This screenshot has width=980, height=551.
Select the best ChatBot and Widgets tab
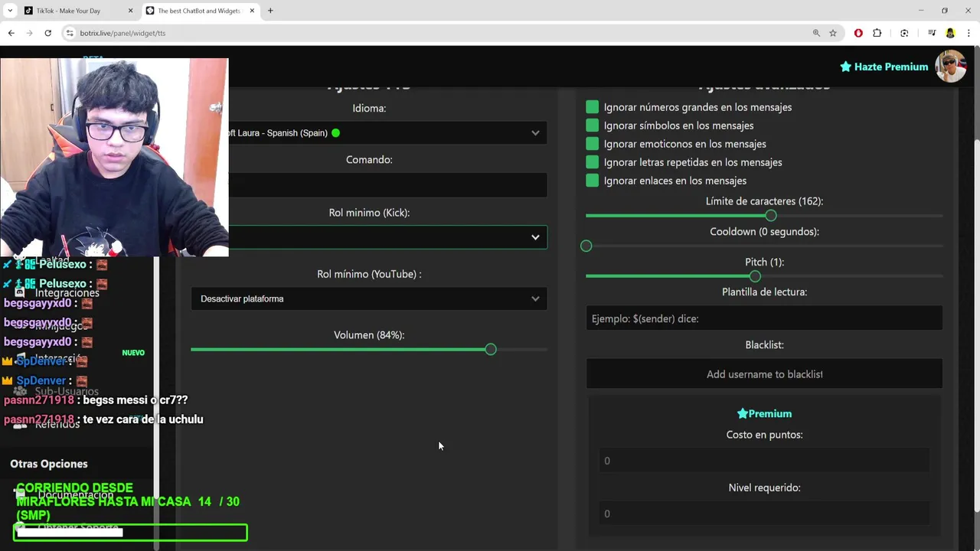tap(200, 11)
